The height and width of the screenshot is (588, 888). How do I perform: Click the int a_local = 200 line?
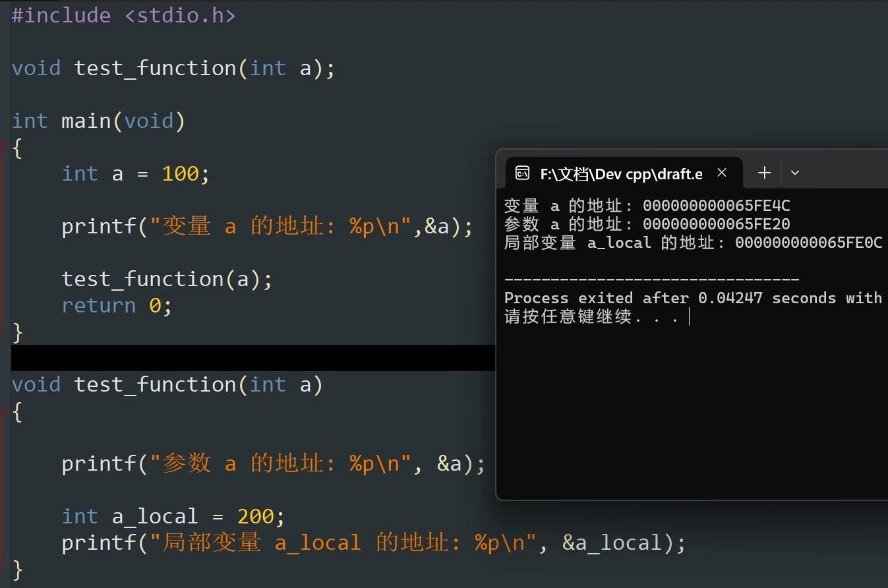173,516
